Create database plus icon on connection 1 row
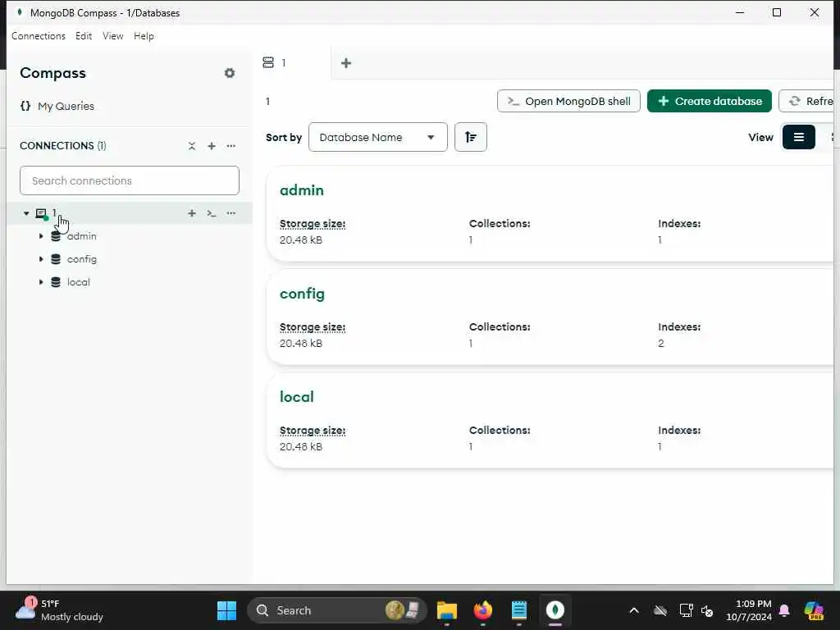 coord(192,213)
